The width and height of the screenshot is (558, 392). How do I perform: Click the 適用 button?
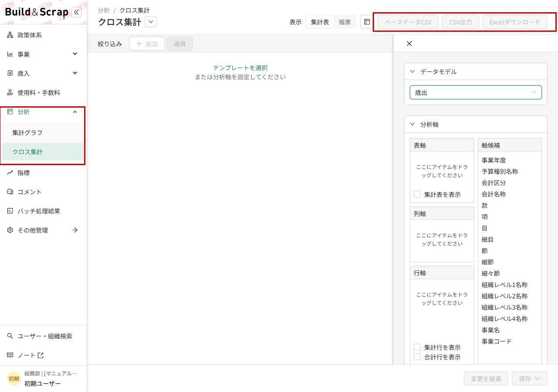180,44
